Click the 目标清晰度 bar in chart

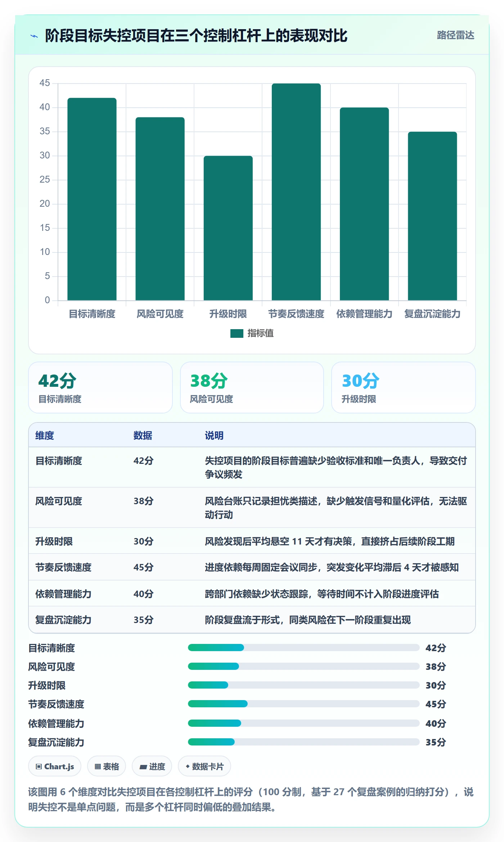click(92, 199)
